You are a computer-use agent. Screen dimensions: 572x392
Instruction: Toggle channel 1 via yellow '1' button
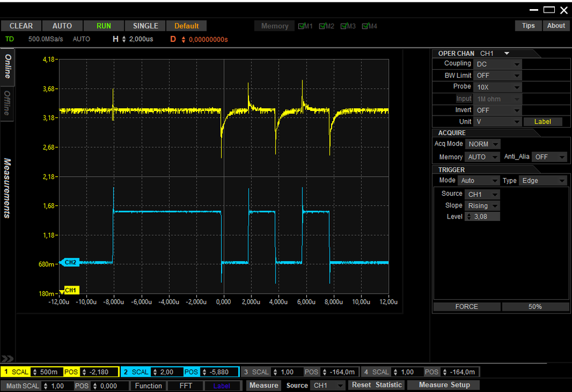click(6, 372)
